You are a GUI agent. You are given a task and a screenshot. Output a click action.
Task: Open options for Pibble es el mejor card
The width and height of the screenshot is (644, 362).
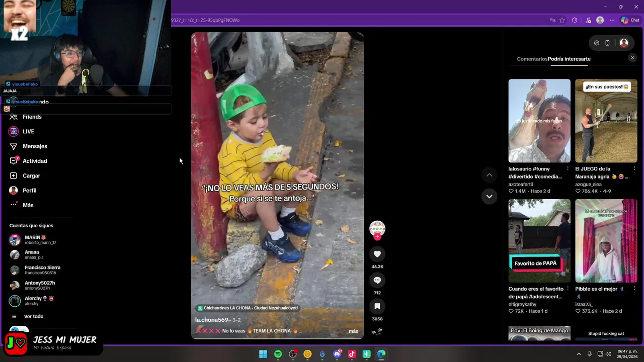[634, 289]
